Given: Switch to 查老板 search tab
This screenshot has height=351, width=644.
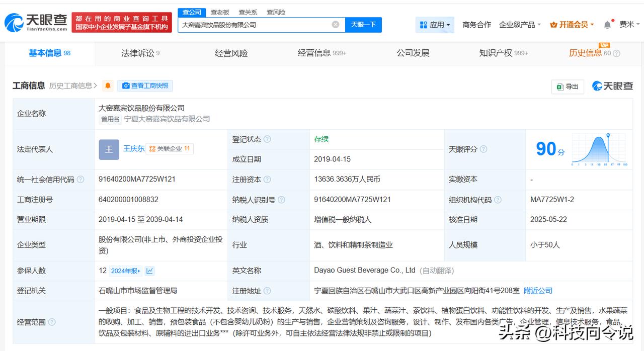Looking at the screenshot, I should coord(220,12).
